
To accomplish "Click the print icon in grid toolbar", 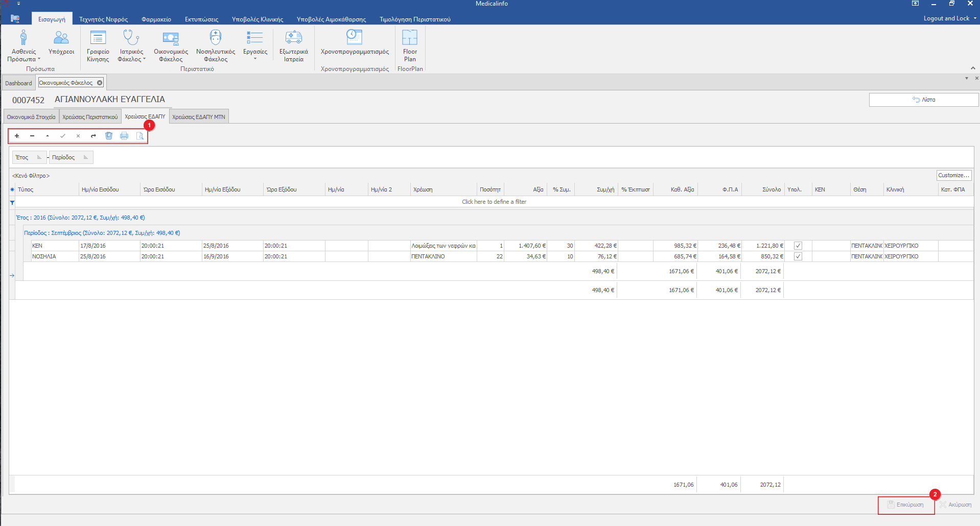I will 124,136.
